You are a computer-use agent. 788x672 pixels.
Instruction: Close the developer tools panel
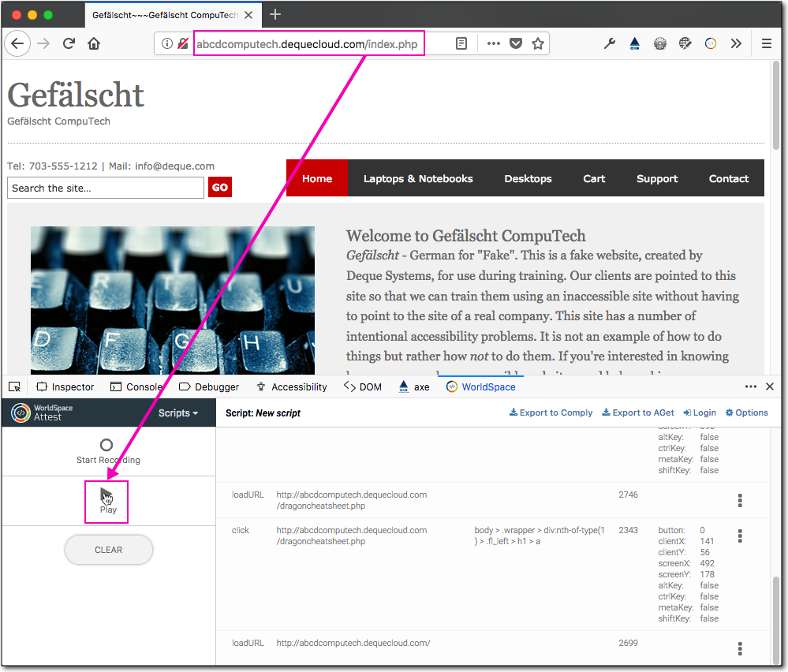point(770,386)
